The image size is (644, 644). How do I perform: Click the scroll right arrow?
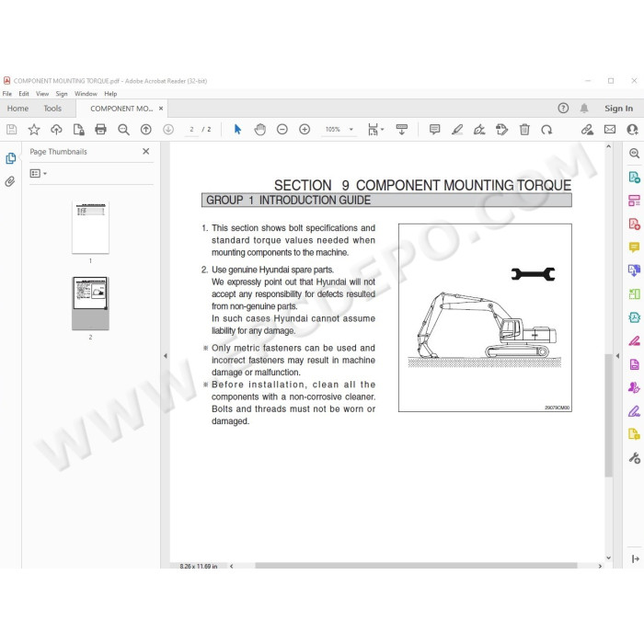tap(600, 566)
